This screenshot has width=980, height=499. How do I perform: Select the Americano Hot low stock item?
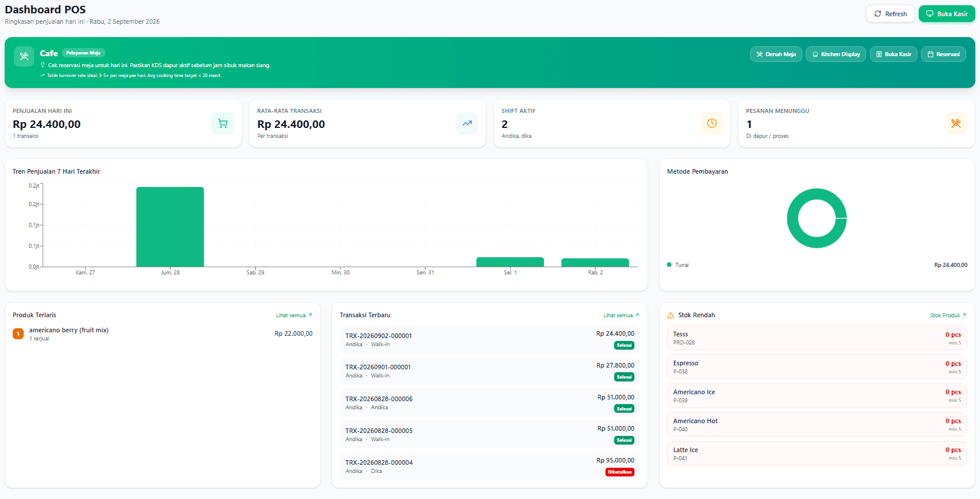[817, 425]
